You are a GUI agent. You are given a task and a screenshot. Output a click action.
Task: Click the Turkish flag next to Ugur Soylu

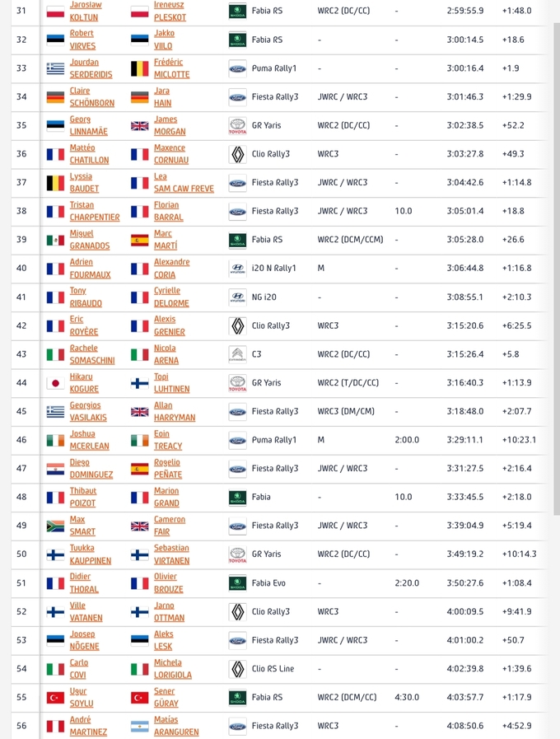click(55, 698)
